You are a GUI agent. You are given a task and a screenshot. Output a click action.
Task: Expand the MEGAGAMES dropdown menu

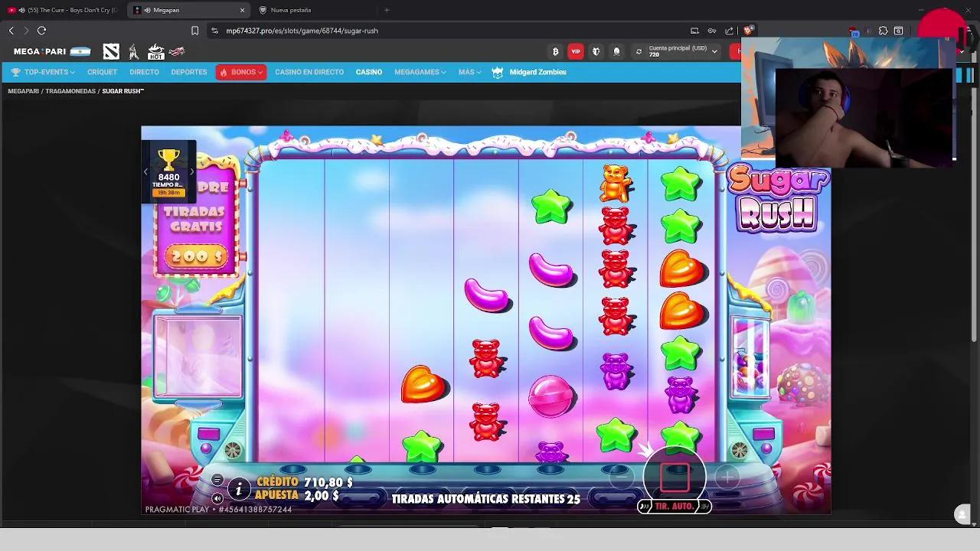coord(420,72)
